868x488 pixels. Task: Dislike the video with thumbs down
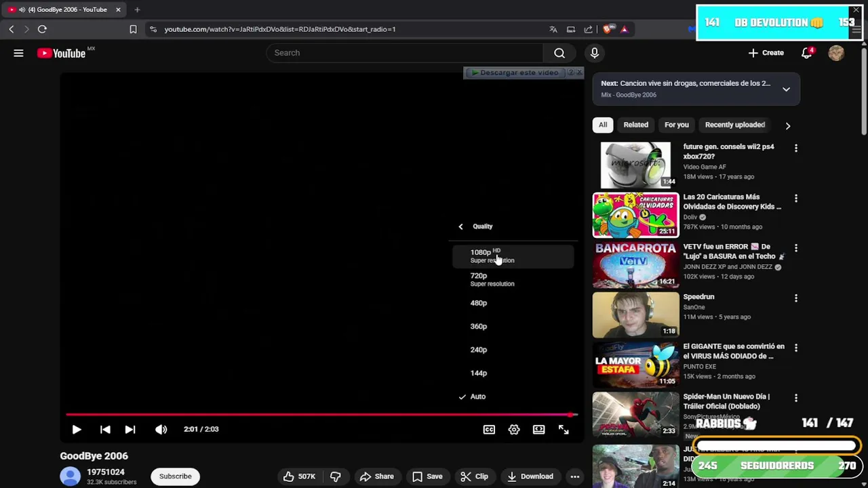tap(335, 476)
